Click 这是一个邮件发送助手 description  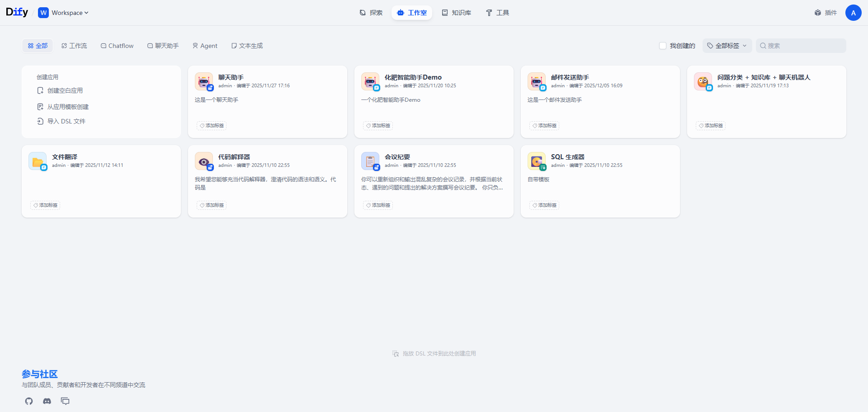(x=555, y=100)
